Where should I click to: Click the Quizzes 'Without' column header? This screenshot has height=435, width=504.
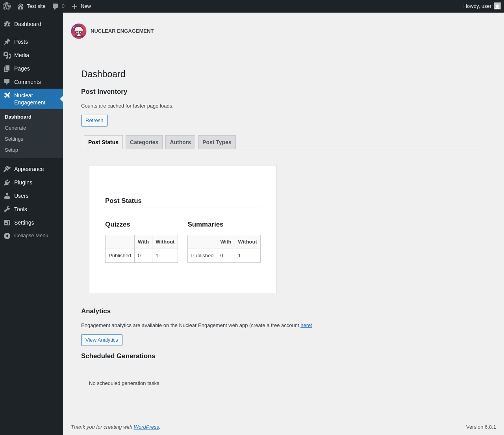click(165, 242)
